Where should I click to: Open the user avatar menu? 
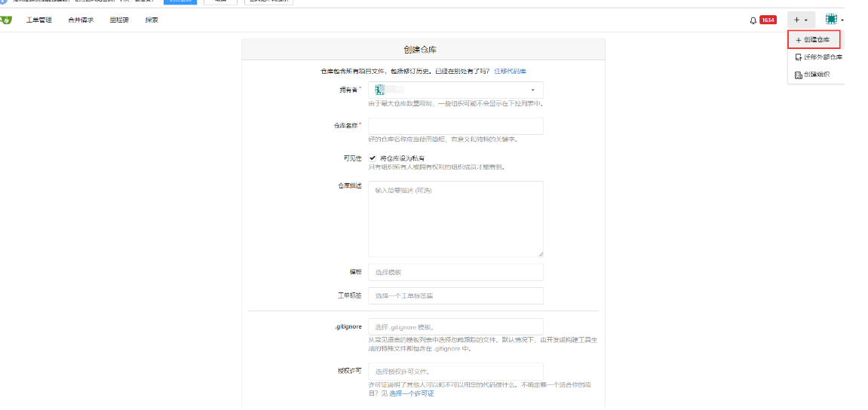[x=834, y=20]
